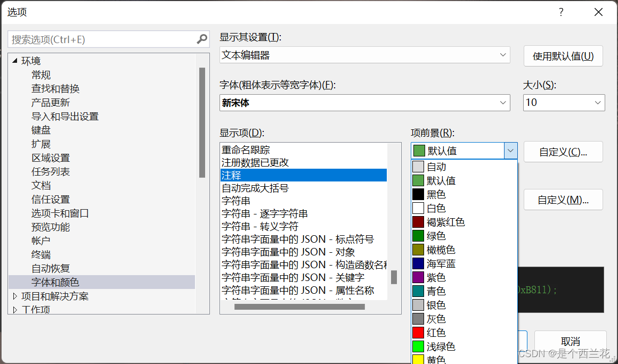Screen dimensions: 618x364
Task: Choose 红色 color option
Action: [464, 333]
